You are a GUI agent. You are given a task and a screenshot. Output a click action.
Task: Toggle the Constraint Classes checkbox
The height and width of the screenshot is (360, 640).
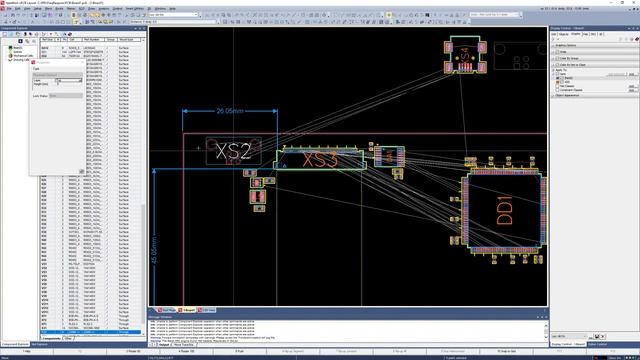(x=558, y=90)
